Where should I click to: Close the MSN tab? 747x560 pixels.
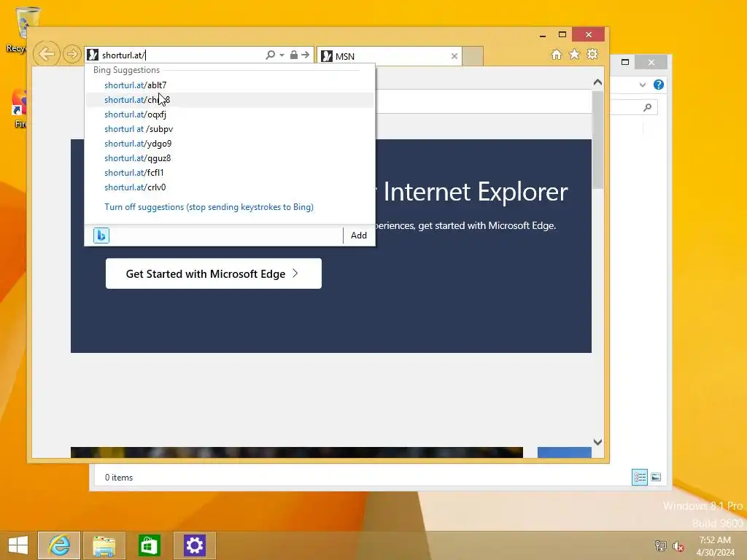coord(454,56)
